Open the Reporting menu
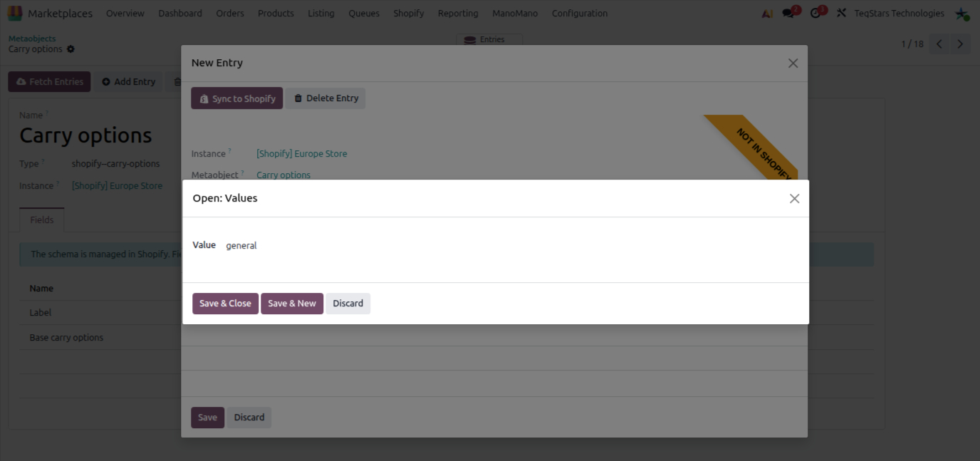Viewport: 980px width, 461px height. pos(458,13)
